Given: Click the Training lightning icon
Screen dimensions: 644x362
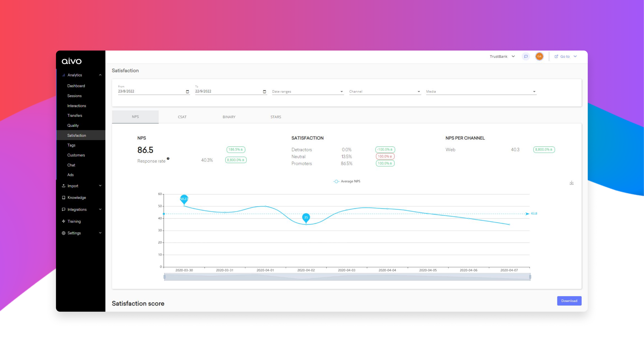Looking at the screenshot, I should (64, 221).
